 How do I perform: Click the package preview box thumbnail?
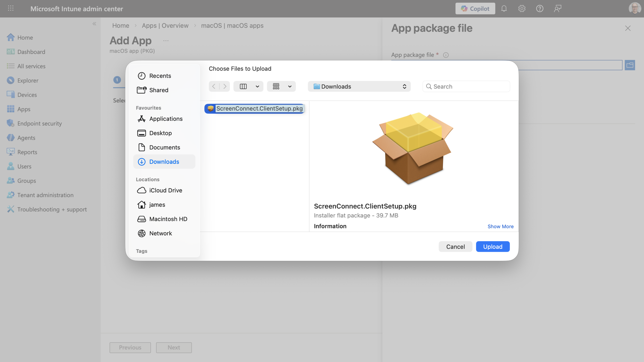pos(413,149)
